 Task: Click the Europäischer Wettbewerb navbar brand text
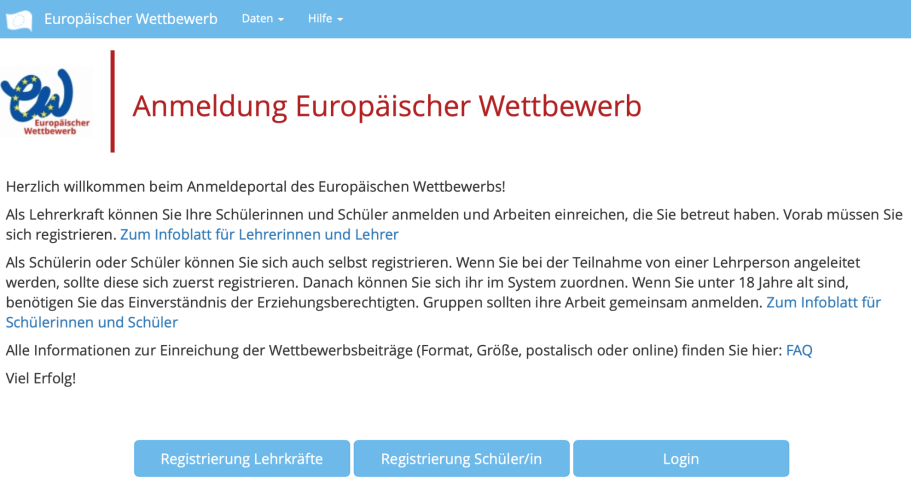(x=130, y=19)
